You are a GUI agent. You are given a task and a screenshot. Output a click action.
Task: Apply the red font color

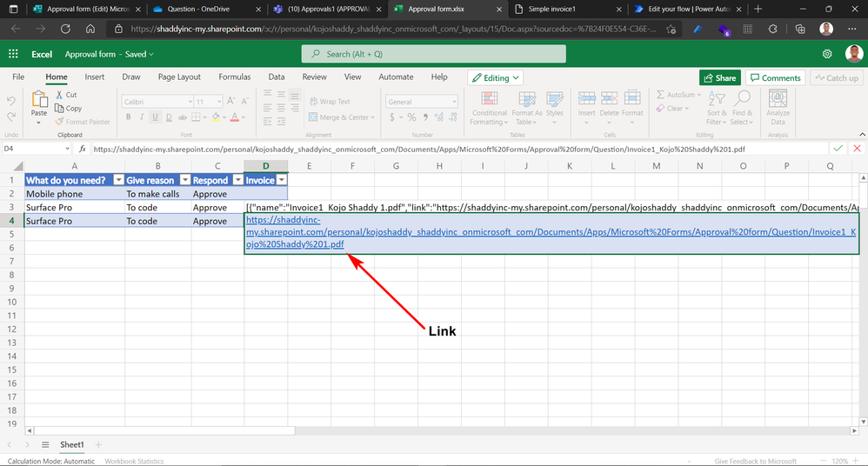[234, 116]
